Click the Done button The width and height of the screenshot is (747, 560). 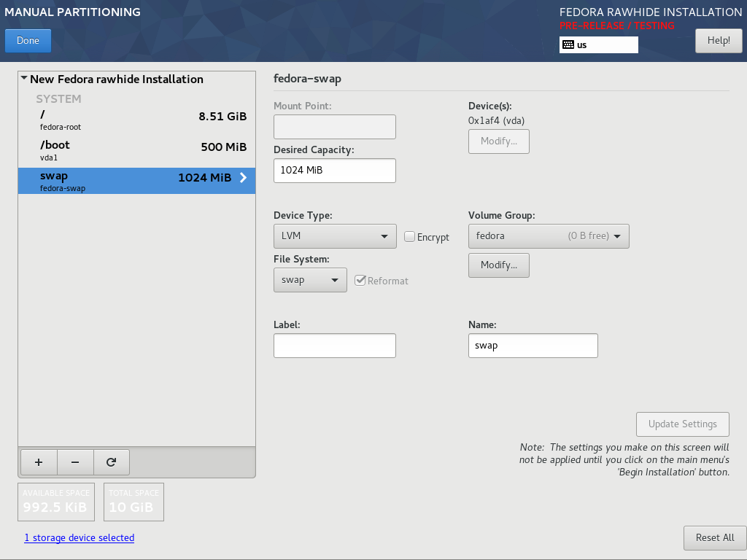tap(28, 41)
